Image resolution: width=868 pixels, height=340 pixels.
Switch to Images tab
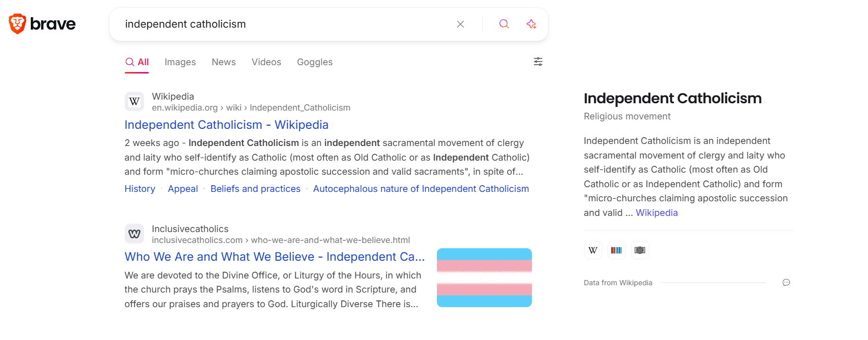(x=180, y=62)
